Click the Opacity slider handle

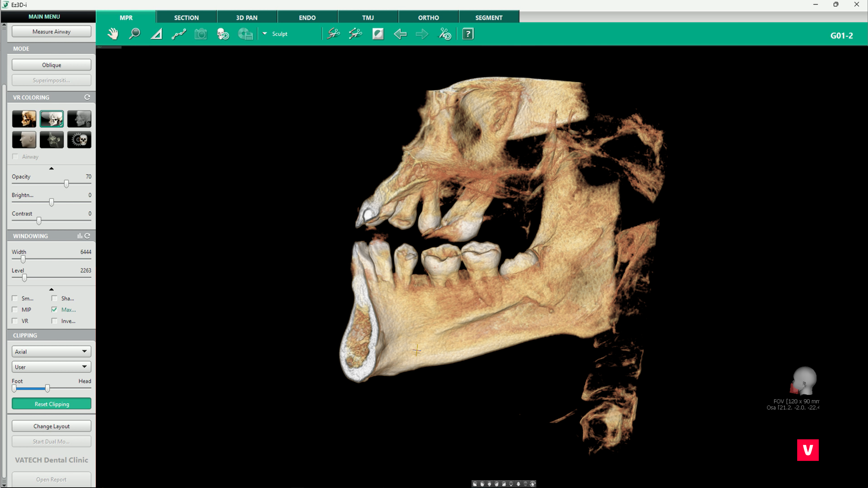66,184
